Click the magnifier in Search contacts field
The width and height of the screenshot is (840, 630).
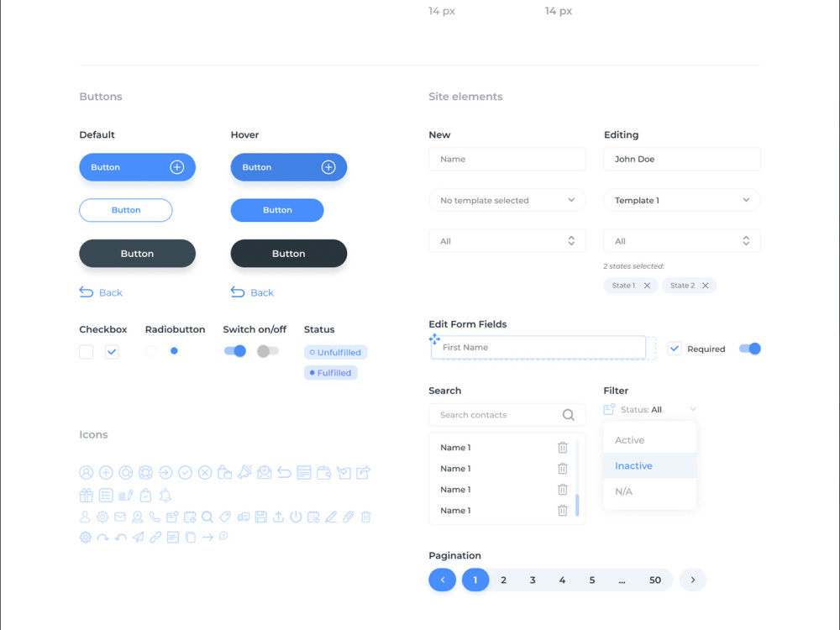pos(569,415)
